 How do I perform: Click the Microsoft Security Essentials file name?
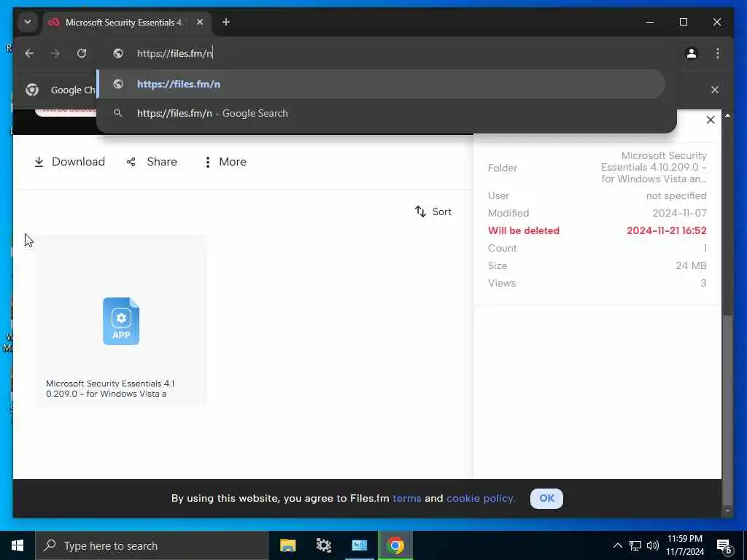(x=110, y=389)
